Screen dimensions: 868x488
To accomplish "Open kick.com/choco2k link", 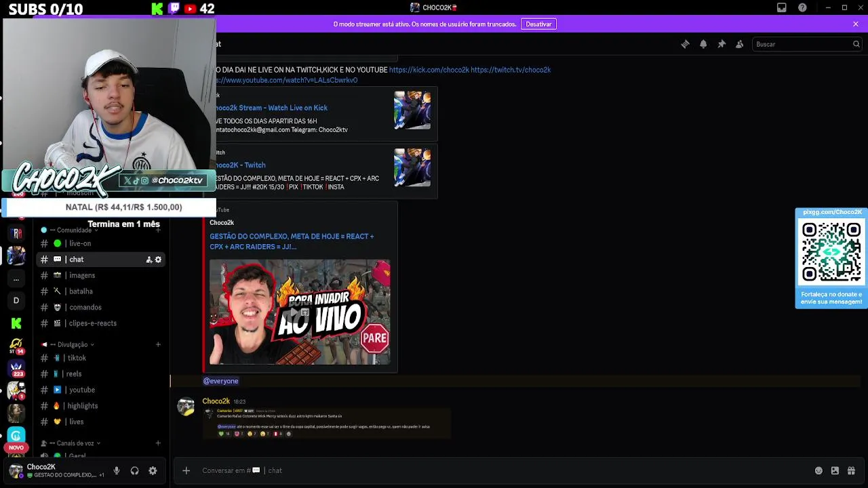I will click(x=429, y=70).
